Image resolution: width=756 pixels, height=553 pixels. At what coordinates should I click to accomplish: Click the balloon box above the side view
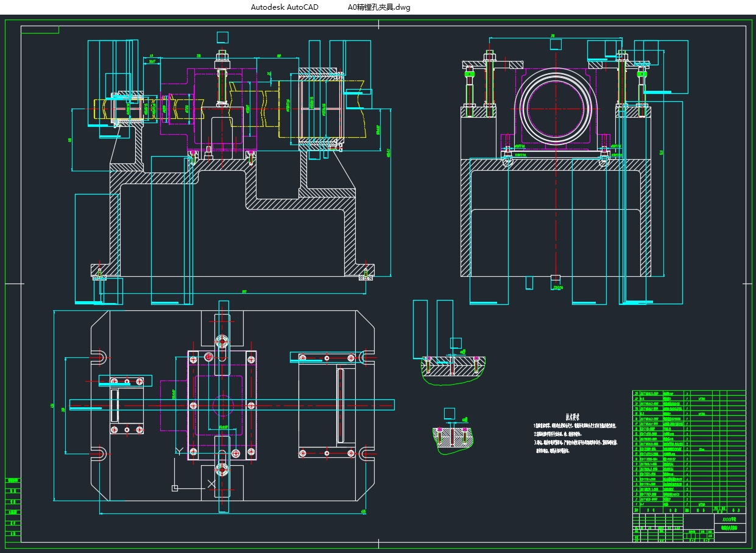pos(556,44)
